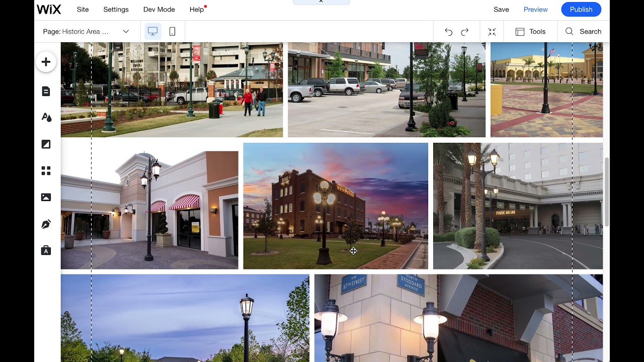Viewport: 644px width, 362px height.
Task: Open the Pages and Menu panel icon
Action: 46,91
